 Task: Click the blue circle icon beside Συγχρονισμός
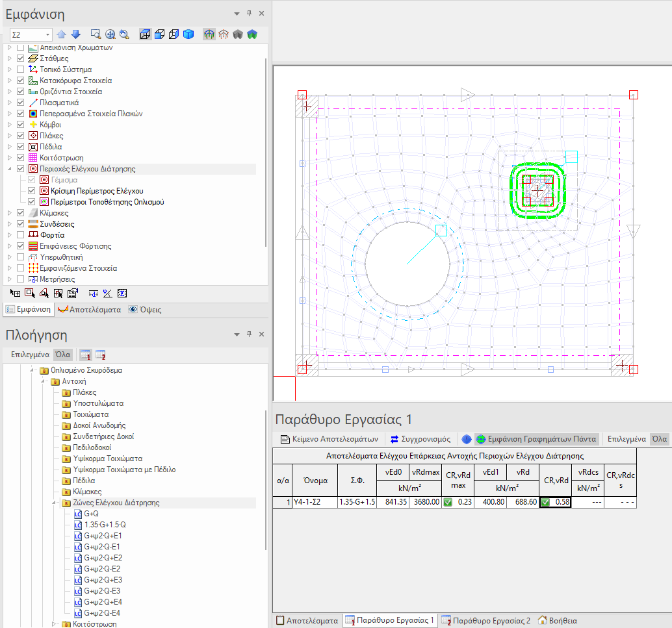[x=466, y=439]
